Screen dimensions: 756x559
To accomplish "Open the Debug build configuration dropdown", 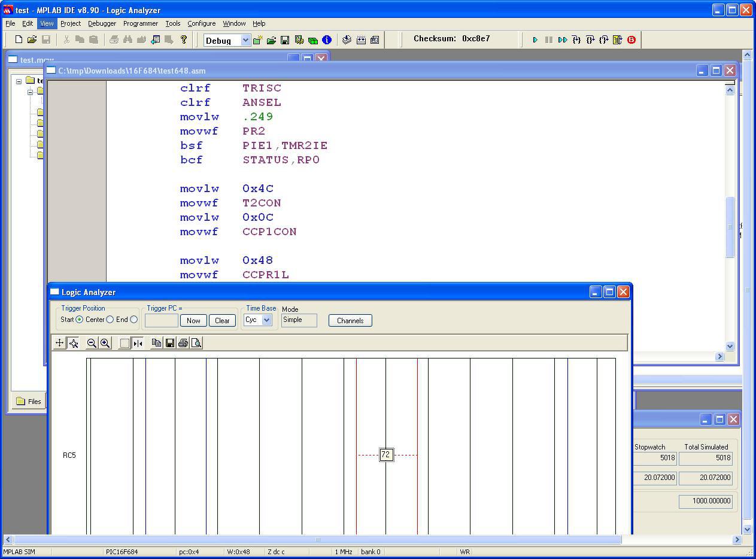I will pyautogui.click(x=245, y=40).
